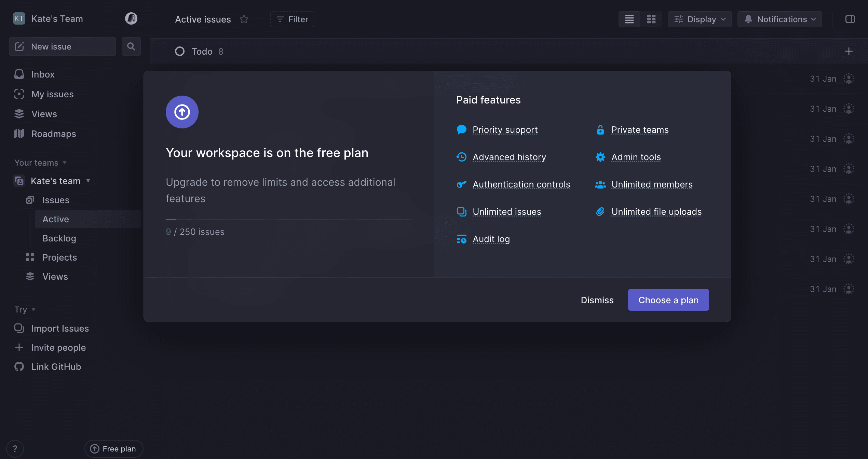The image size is (868, 459).
Task: Click the plus icon in Todo row
Action: (x=849, y=52)
